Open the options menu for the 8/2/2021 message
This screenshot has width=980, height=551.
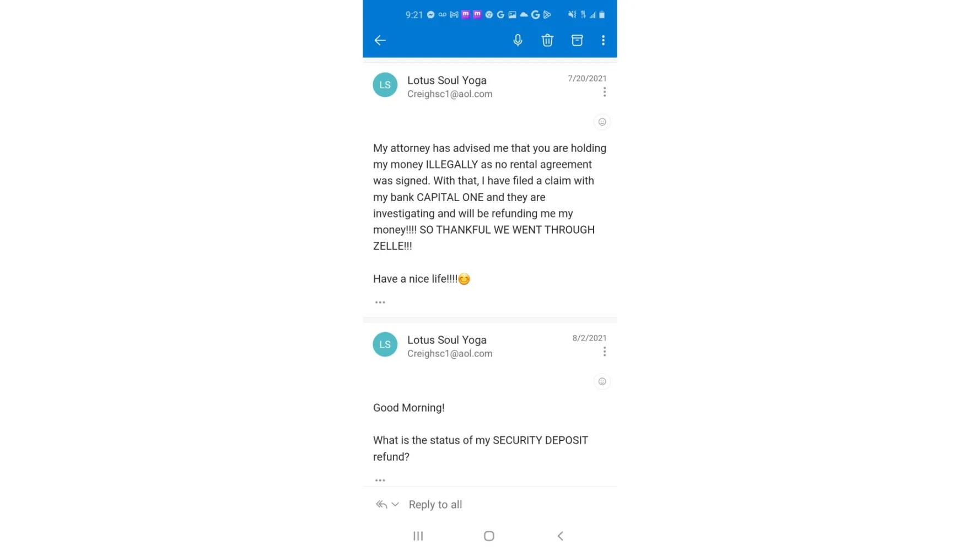click(605, 352)
